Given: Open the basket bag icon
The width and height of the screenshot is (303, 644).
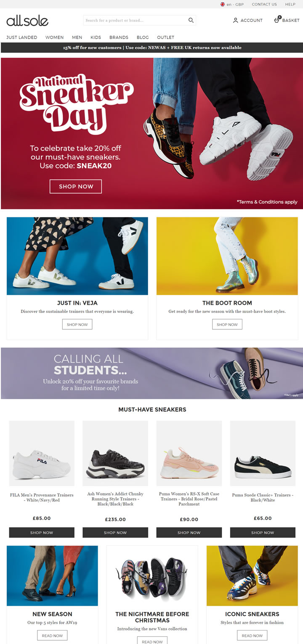Looking at the screenshot, I should coord(277,19).
